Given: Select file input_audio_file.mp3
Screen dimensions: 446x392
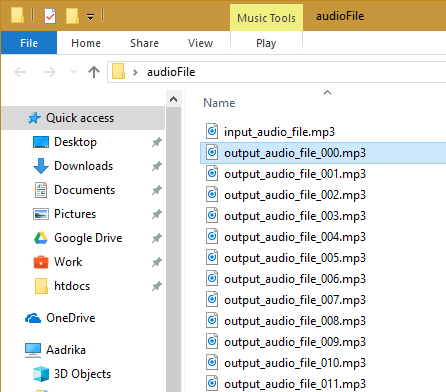Looking at the screenshot, I should (x=279, y=132).
